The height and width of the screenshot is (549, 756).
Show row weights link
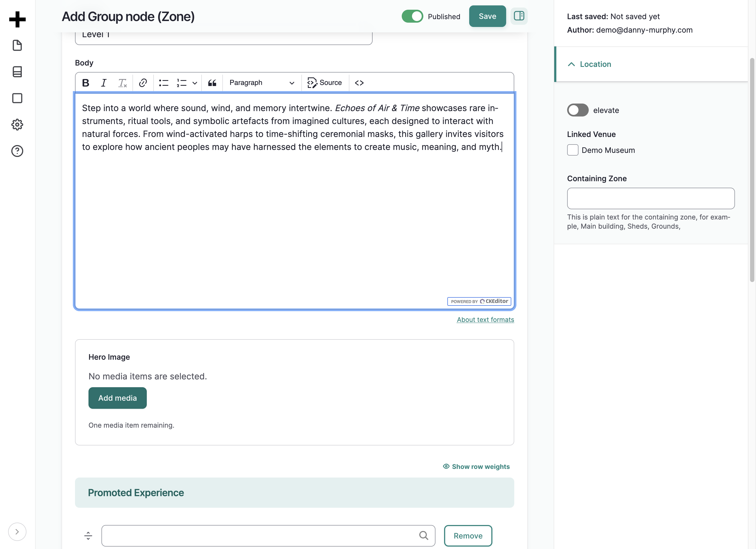pyautogui.click(x=476, y=466)
